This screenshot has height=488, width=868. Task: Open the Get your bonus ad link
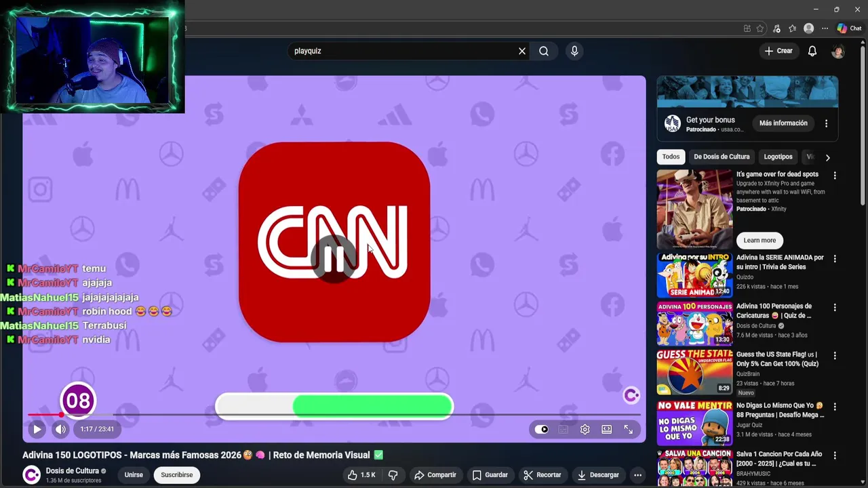[x=711, y=120]
